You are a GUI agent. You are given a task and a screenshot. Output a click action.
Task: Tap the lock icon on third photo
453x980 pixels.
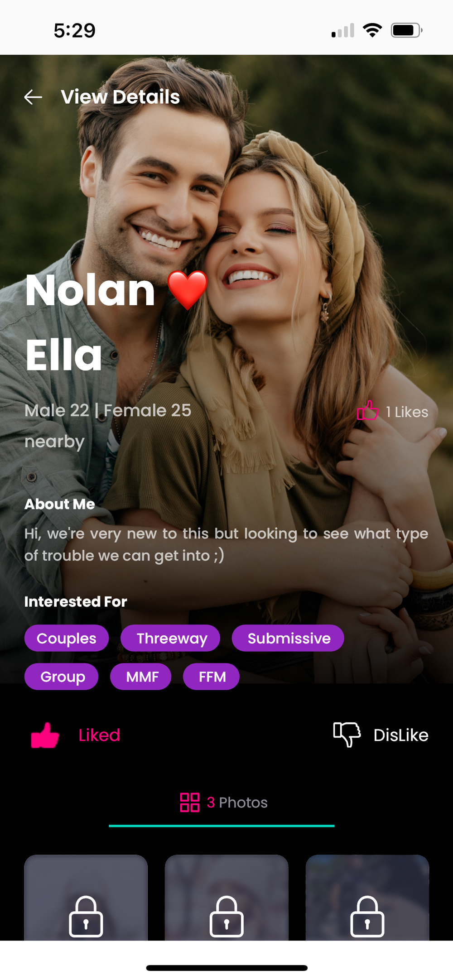367,917
